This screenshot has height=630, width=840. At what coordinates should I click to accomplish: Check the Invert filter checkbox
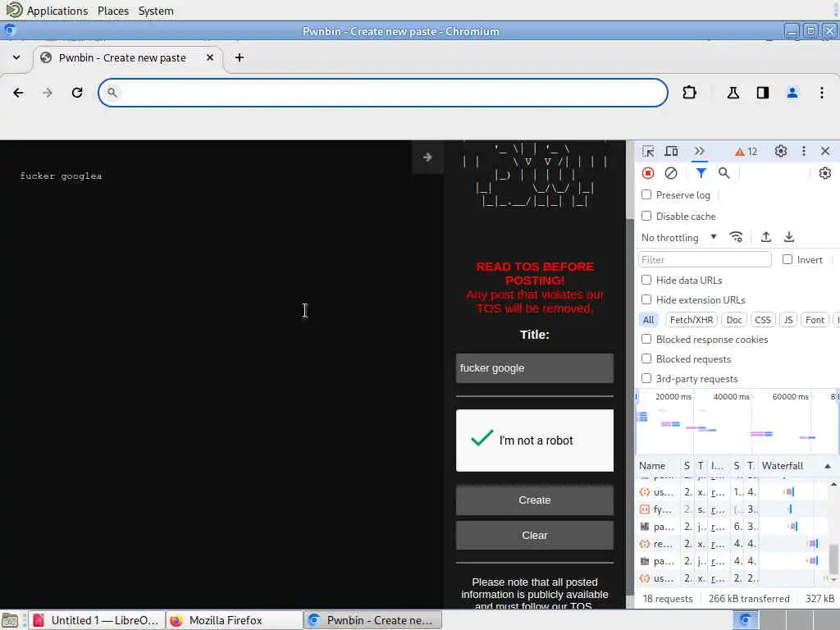787,259
